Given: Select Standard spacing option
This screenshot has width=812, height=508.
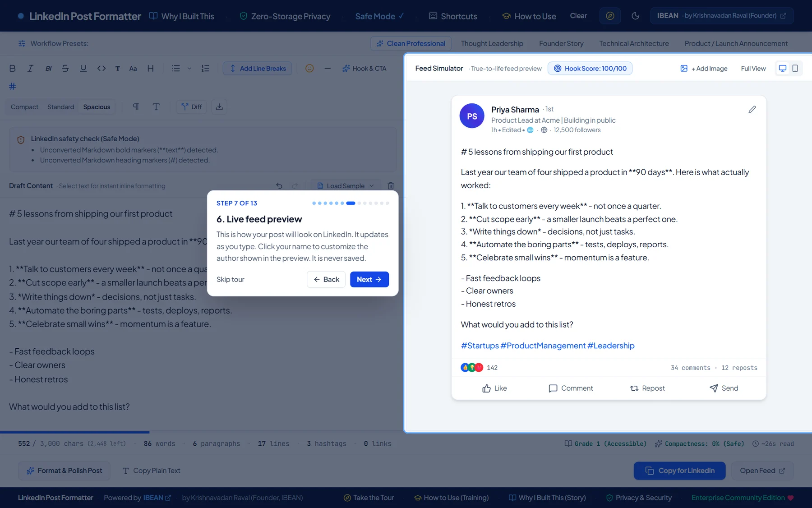Looking at the screenshot, I should pyautogui.click(x=61, y=107).
